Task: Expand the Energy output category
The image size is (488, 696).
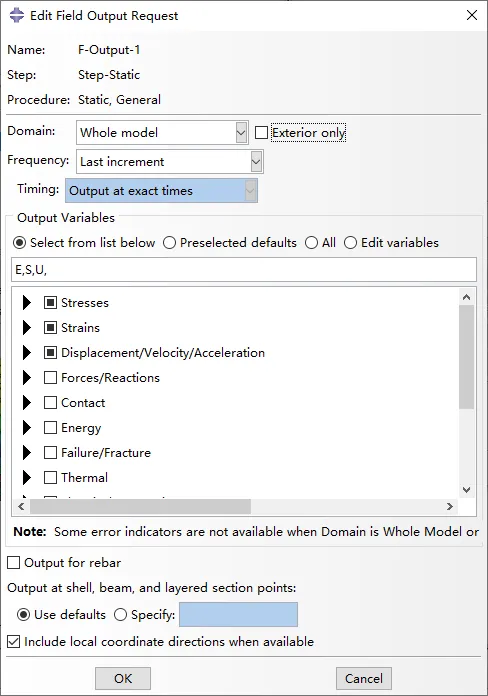Action: (27, 428)
